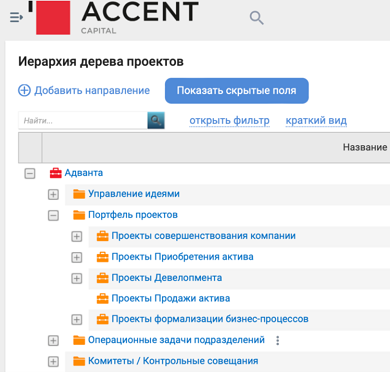Open Комитеты / Контрольные совещания link
The height and width of the screenshot is (372, 390).
pos(173,361)
